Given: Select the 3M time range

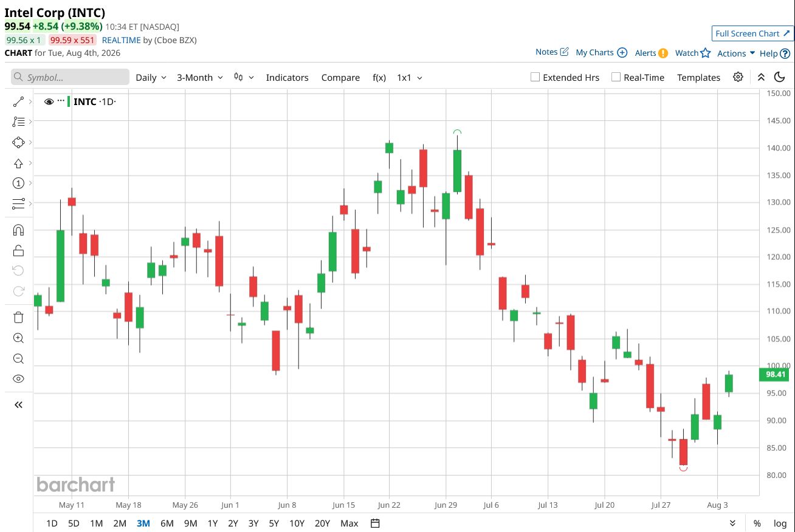Looking at the screenshot, I should [143, 523].
